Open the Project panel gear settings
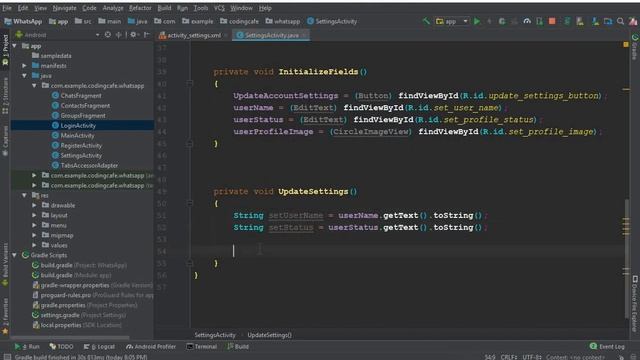 click(133, 35)
